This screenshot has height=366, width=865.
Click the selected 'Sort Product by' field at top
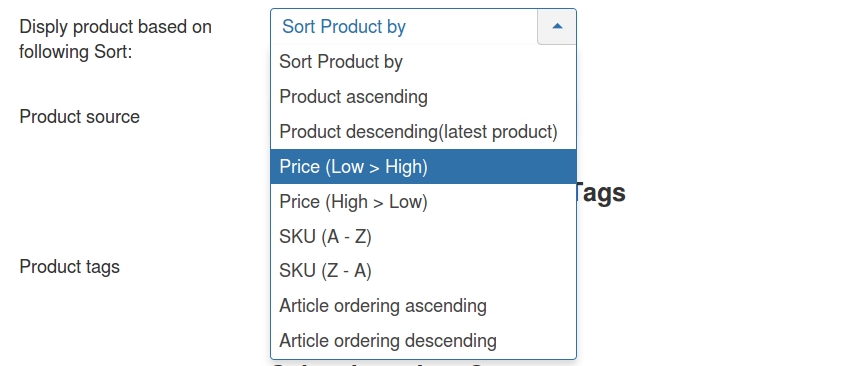click(423, 26)
